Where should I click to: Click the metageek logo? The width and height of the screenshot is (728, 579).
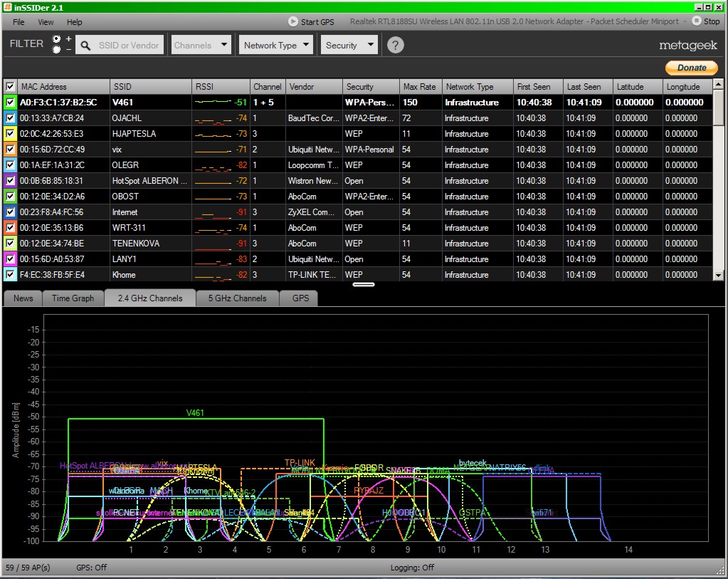[687, 46]
